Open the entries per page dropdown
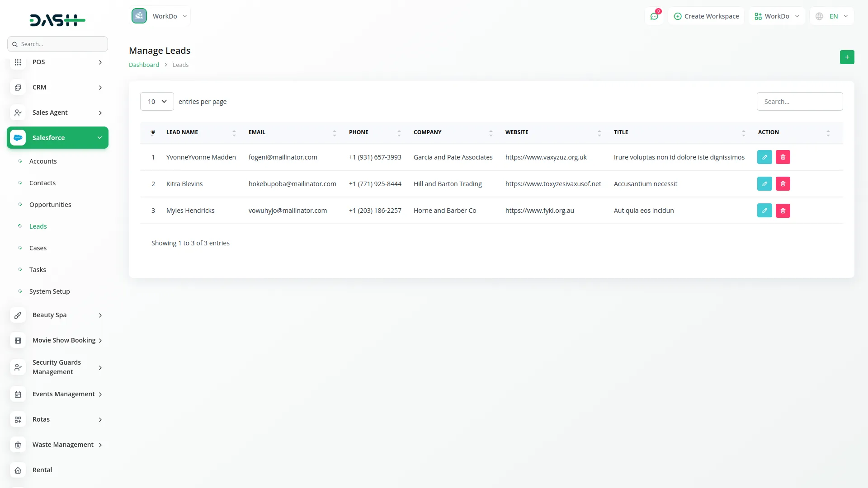The width and height of the screenshot is (868, 488). (156, 101)
